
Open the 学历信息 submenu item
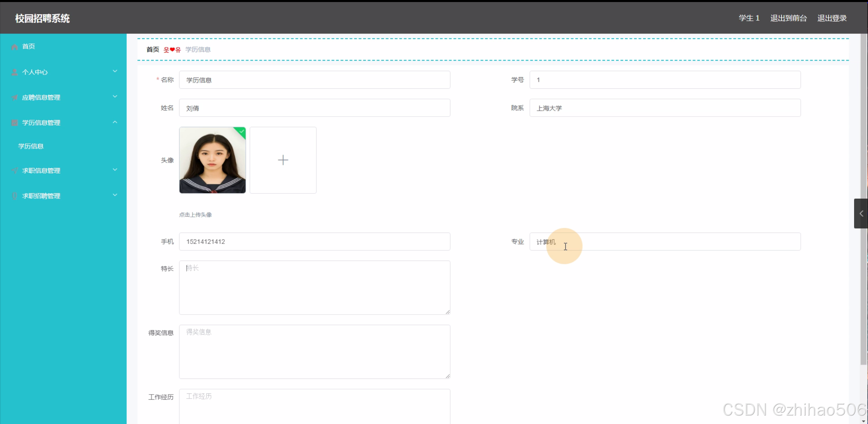31,146
